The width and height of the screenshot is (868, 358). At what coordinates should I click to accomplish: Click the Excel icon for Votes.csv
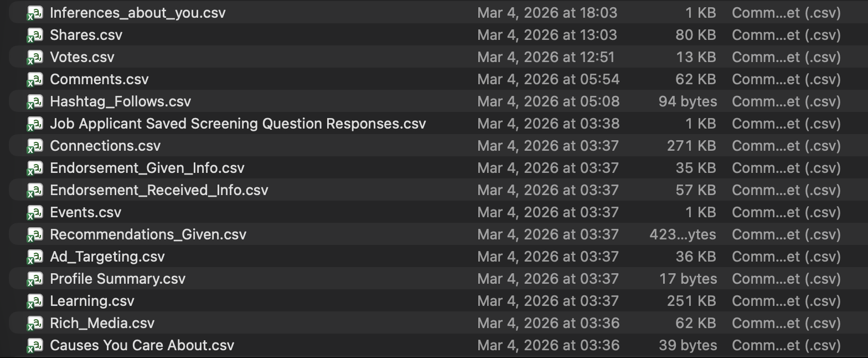(x=35, y=57)
